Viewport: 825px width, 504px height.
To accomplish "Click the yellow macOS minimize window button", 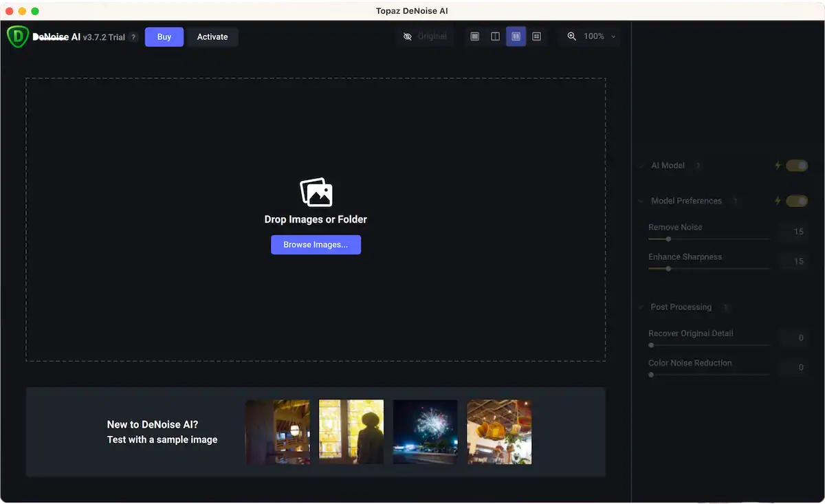I will click(22, 11).
